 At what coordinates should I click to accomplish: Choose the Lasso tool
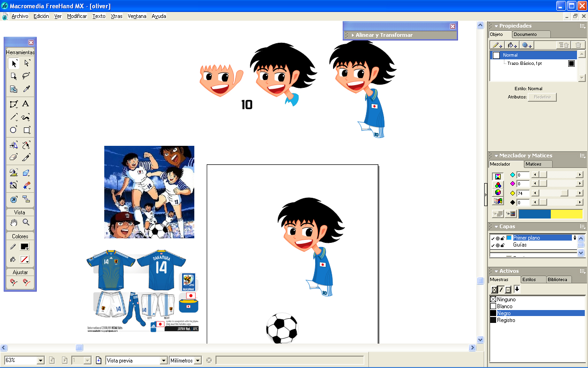tap(27, 76)
